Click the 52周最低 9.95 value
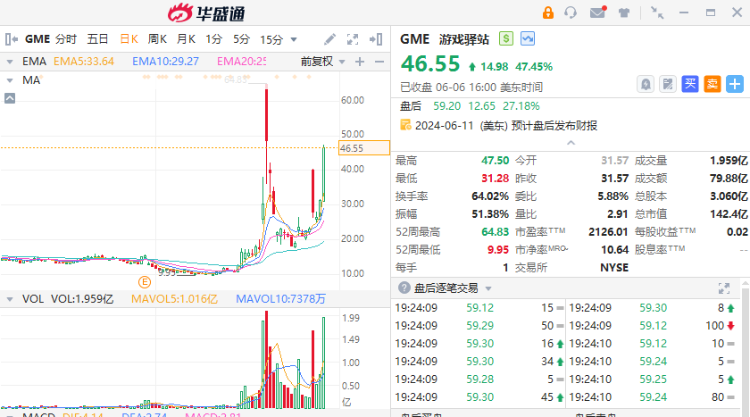This screenshot has width=750, height=417. (x=498, y=250)
